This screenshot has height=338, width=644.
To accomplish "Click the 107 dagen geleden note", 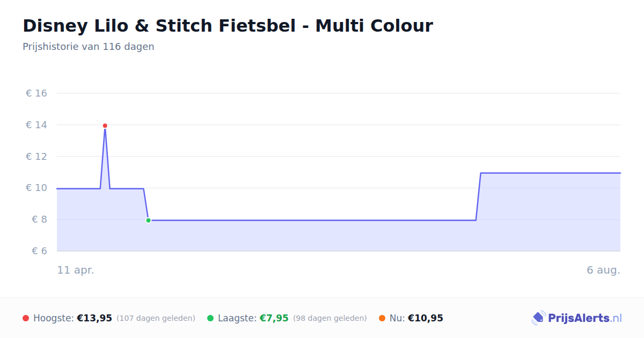I will (x=156, y=318).
